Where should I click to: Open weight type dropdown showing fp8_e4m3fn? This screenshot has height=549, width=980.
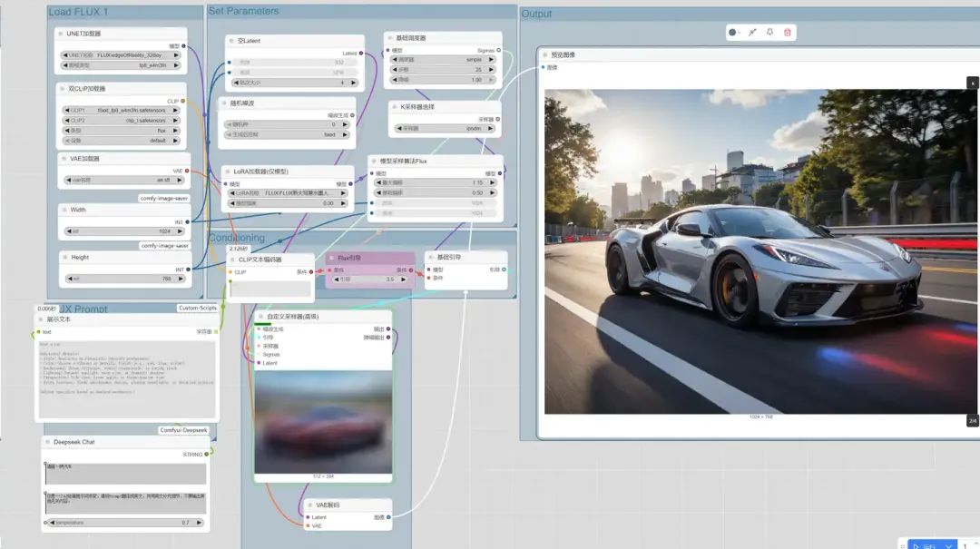pos(121,65)
